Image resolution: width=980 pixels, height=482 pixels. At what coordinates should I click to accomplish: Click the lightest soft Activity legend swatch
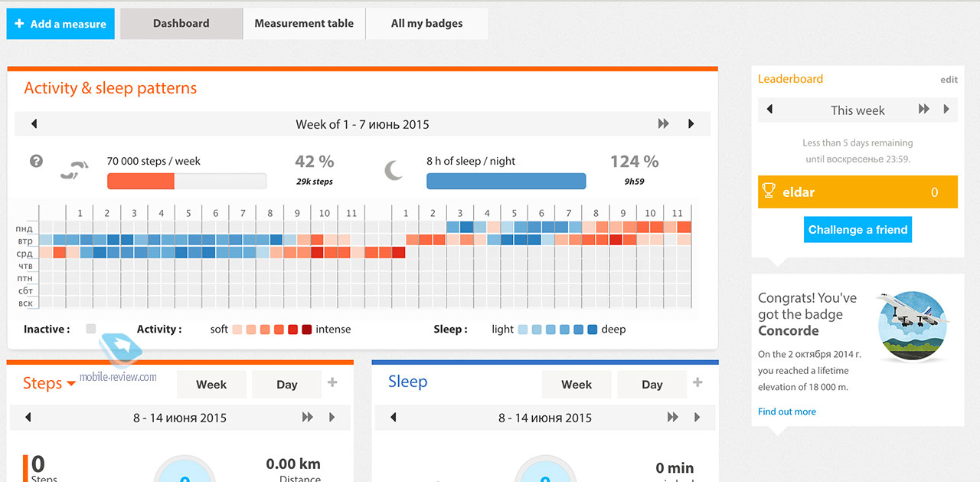237,330
